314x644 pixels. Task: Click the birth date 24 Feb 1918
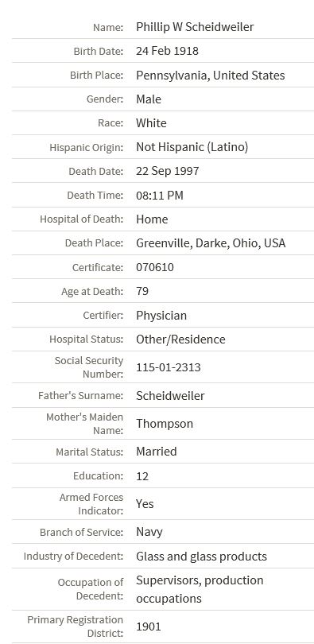point(167,51)
